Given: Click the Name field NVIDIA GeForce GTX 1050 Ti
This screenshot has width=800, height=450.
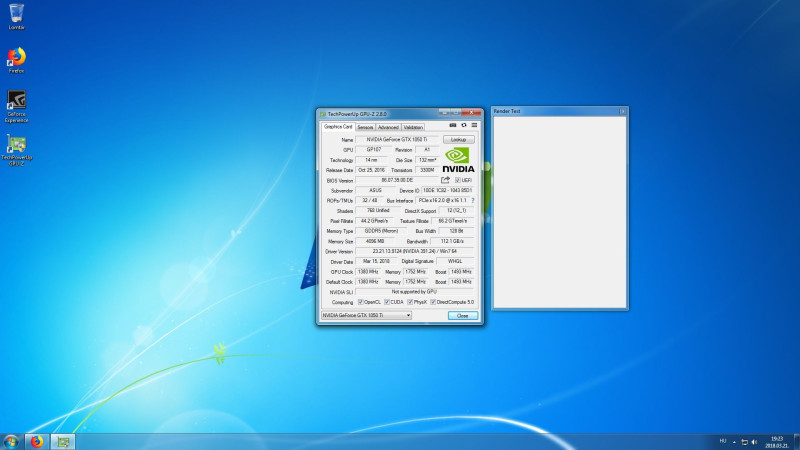Looking at the screenshot, I should coord(397,139).
